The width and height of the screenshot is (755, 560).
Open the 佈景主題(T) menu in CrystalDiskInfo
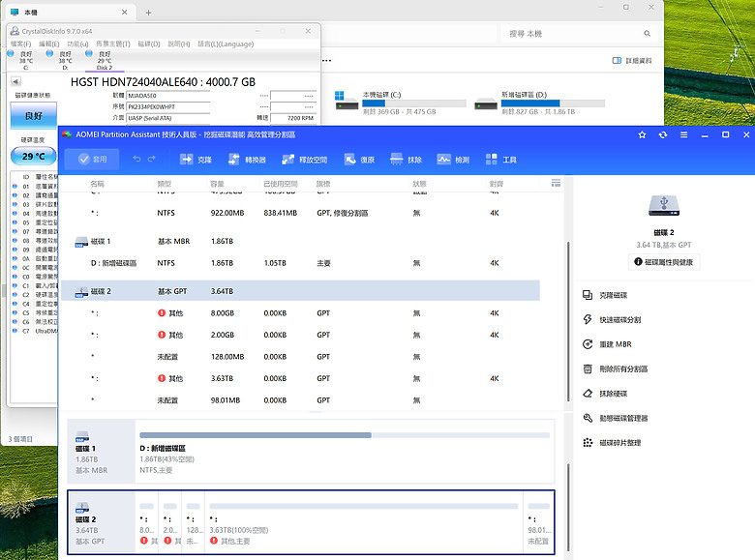click(112, 44)
